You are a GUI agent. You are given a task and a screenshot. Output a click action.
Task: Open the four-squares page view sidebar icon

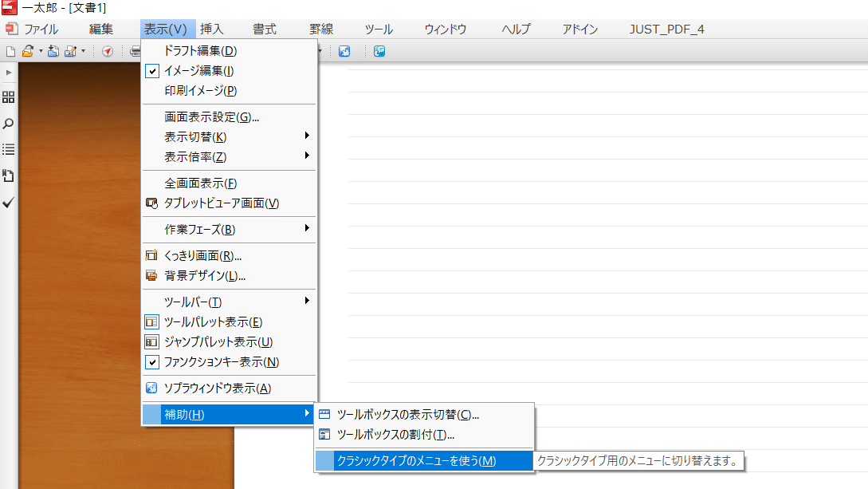(x=8, y=97)
